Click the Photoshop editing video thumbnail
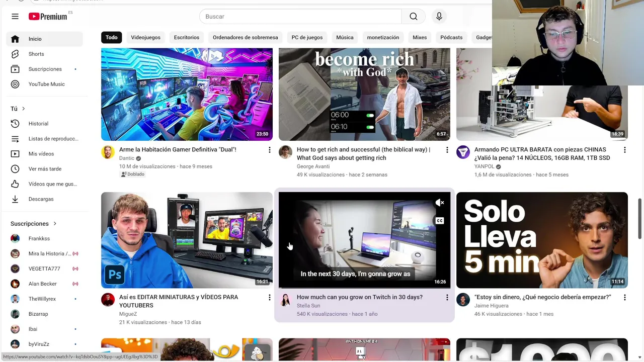Image resolution: width=644 pixels, height=362 pixels. click(187, 240)
